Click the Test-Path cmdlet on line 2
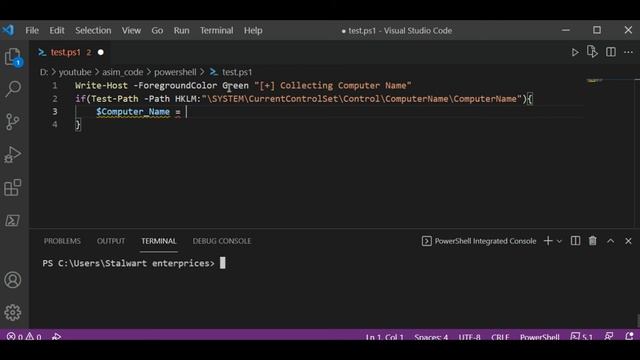 (114, 99)
